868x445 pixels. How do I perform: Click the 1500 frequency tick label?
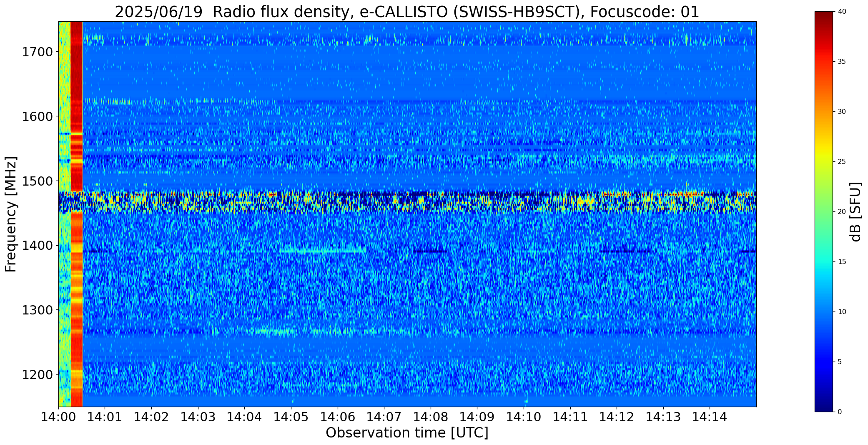[x=37, y=181]
